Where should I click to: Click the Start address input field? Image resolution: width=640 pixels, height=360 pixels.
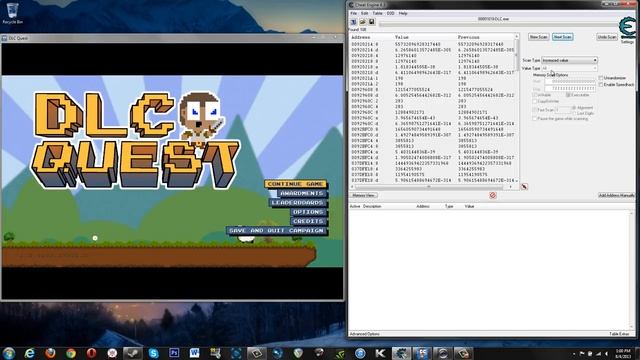[x=570, y=81]
